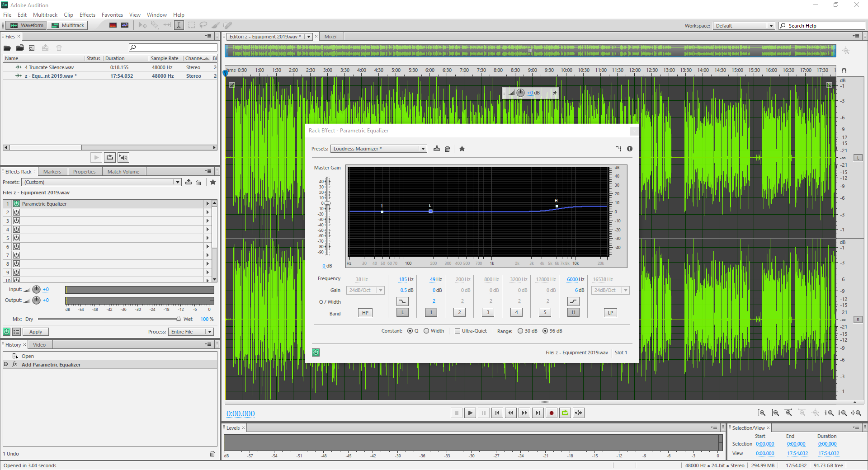Clear history trash icon
The width and height of the screenshot is (868, 470).
(212, 454)
